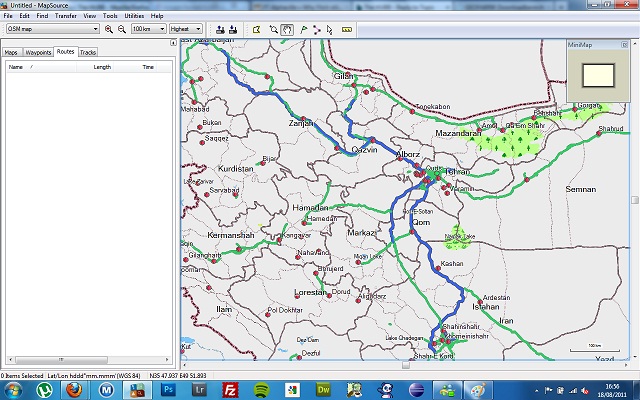
Task: Click map vertical scrollbar thumb
Action: coord(635,200)
